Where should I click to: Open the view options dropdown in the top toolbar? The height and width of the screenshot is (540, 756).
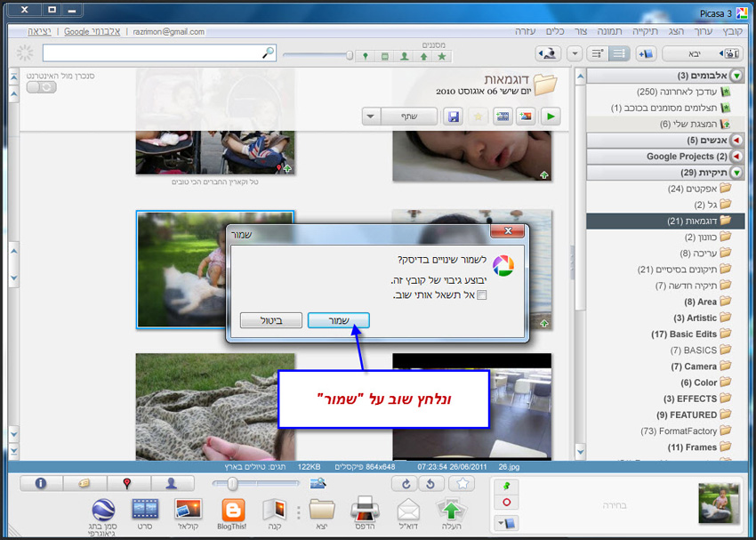pos(575,53)
